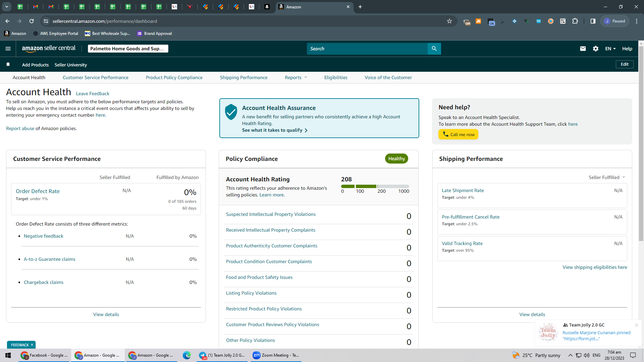Screen dimensions: 644x362
Task: Open the Paused profile menu
Action: (x=615, y=21)
